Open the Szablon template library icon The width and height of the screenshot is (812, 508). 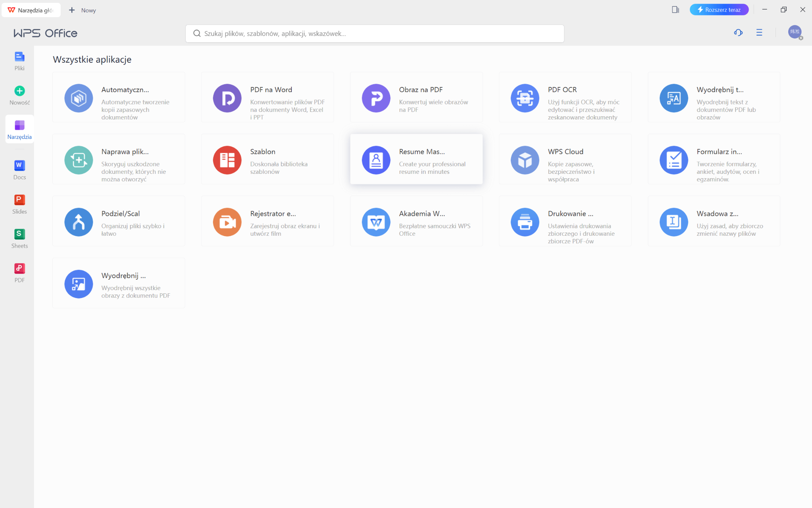point(227,160)
